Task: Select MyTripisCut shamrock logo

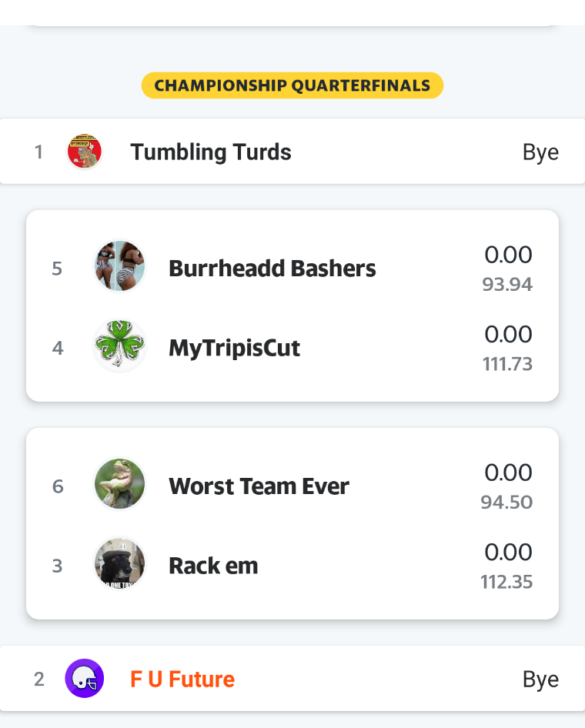Action: [120, 346]
